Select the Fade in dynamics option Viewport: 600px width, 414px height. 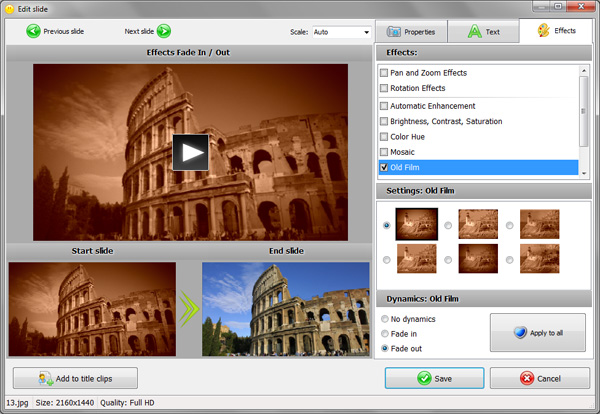click(x=386, y=333)
